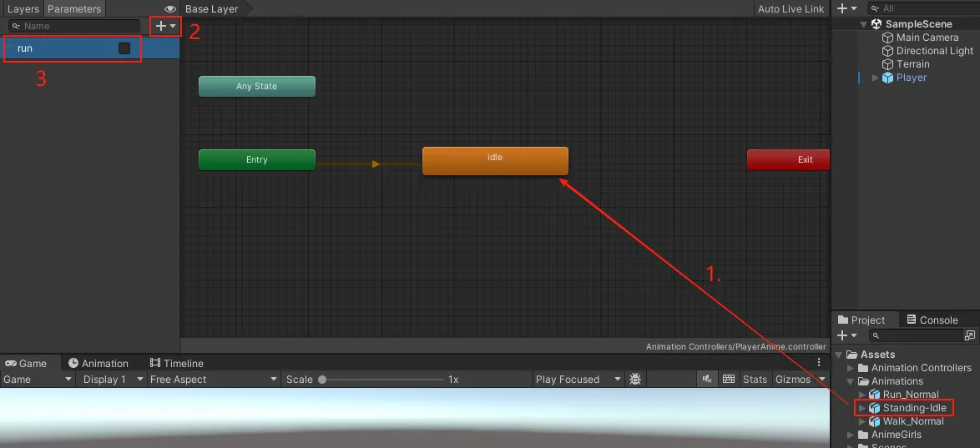Open the add parameter plus dropdown
Viewport: 980px width, 448px height.
pyautogui.click(x=165, y=26)
